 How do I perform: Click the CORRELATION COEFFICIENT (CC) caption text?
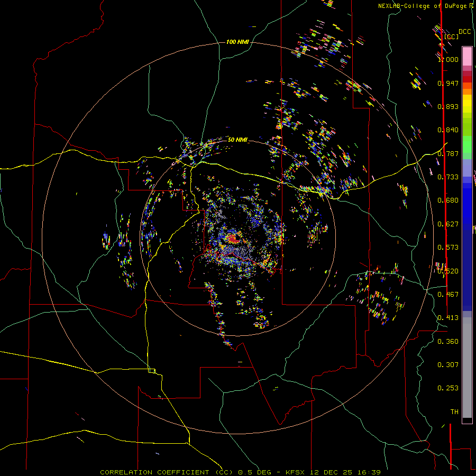click(167, 472)
